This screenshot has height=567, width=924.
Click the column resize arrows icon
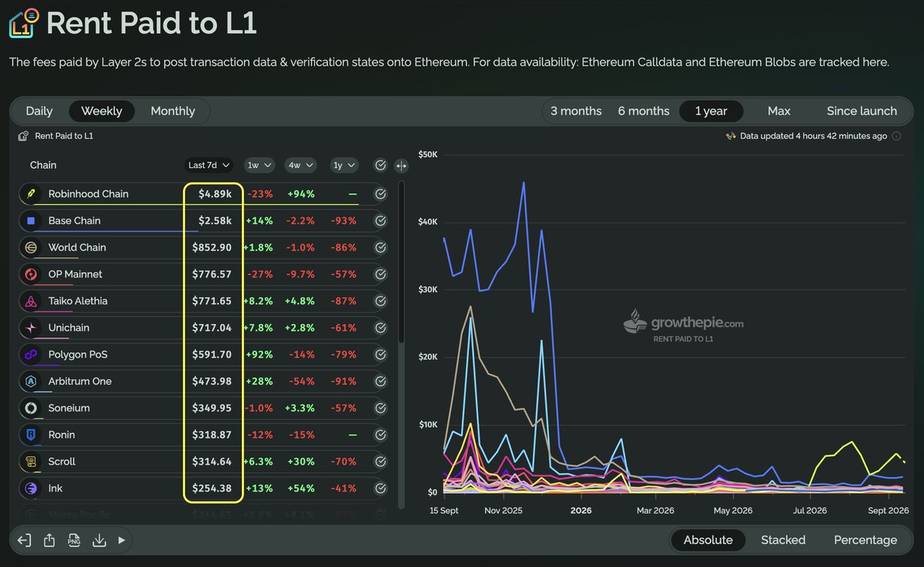pos(401,166)
